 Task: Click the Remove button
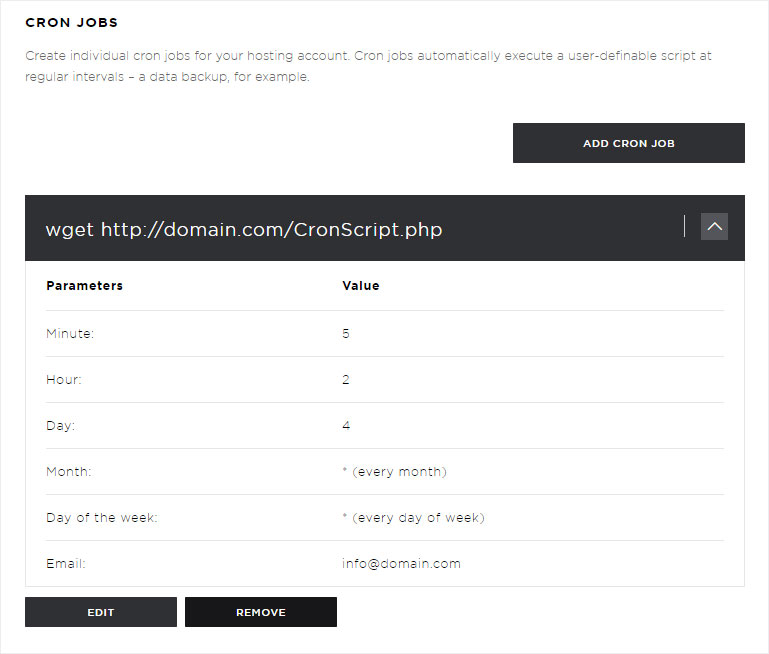[261, 612]
